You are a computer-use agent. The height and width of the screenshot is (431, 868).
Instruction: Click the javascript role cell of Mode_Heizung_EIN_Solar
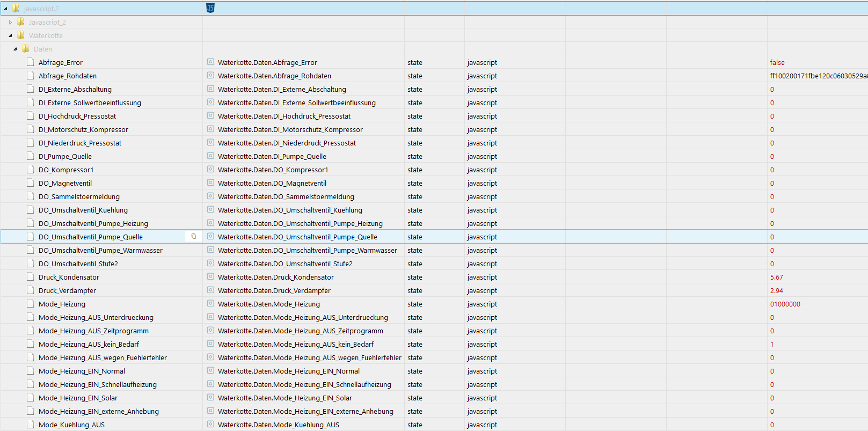482,398
